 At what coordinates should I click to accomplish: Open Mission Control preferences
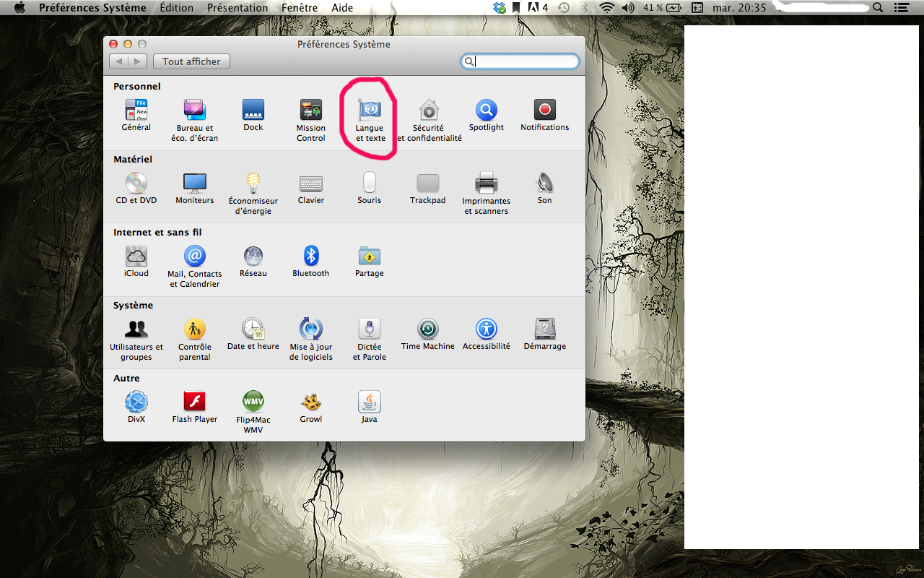tap(311, 121)
